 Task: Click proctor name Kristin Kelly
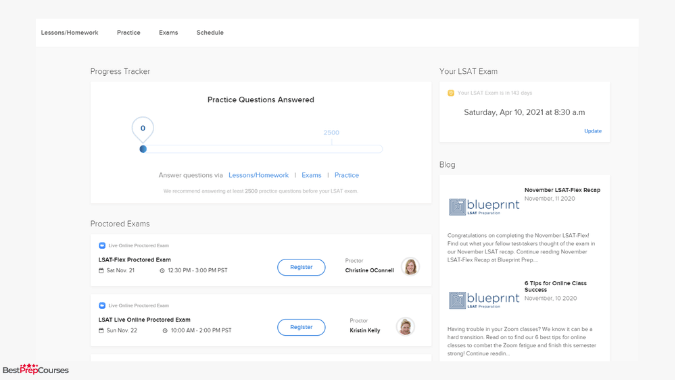coord(365,331)
